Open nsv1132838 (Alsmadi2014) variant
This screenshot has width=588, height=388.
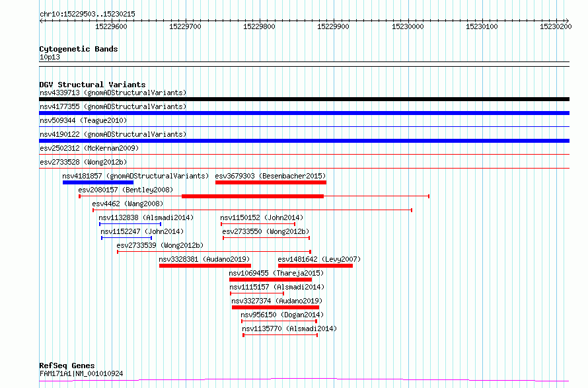146,217
